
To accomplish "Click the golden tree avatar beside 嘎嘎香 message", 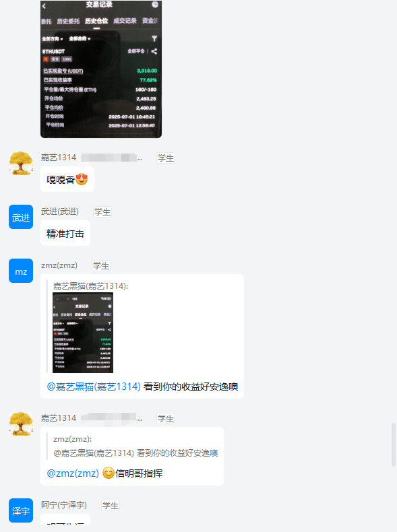I will (21, 163).
